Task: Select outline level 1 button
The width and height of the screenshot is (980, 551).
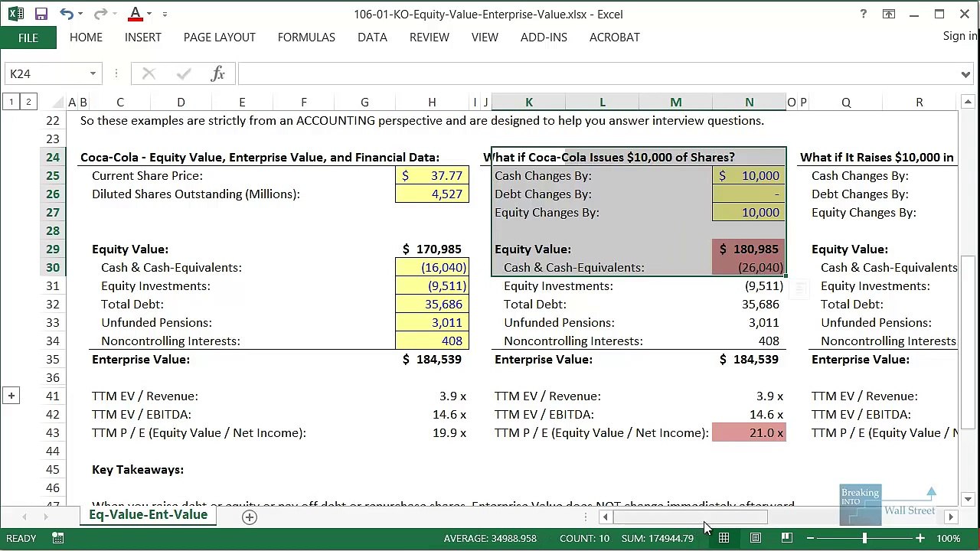Action: pos(11,102)
